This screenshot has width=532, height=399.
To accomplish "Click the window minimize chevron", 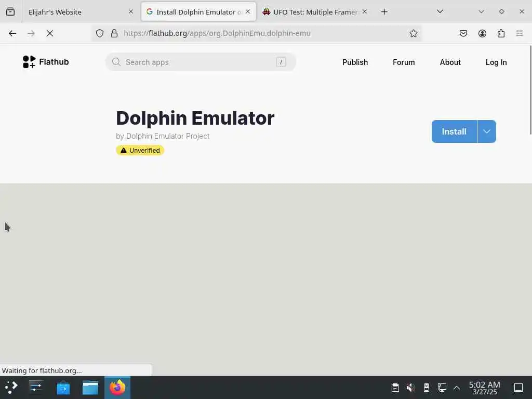I will point(481,11).
